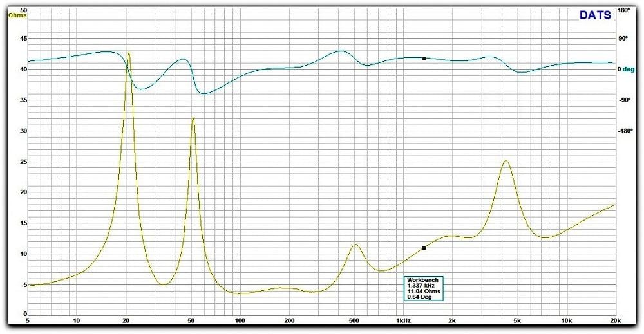
Task: Click the DATS logo in the corner
Action: pyautogui.click(x=595, y=15)
